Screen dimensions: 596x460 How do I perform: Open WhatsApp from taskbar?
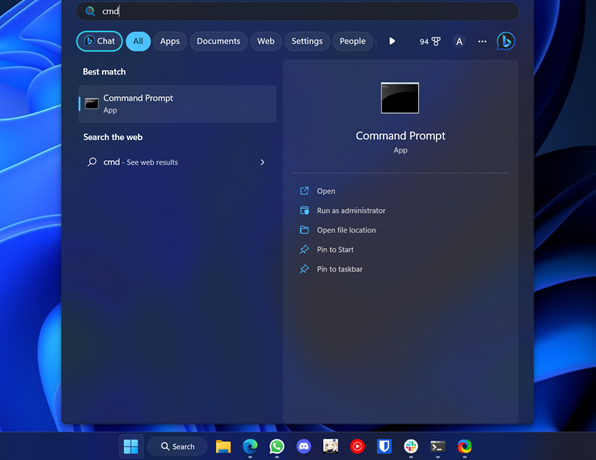[277, 446]
